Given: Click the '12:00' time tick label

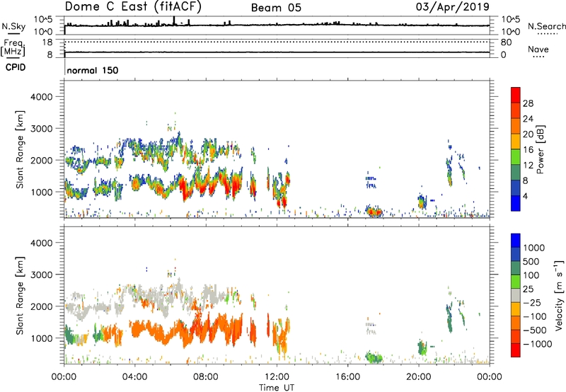Looking at the screenshot, I should tap(277, 377).
